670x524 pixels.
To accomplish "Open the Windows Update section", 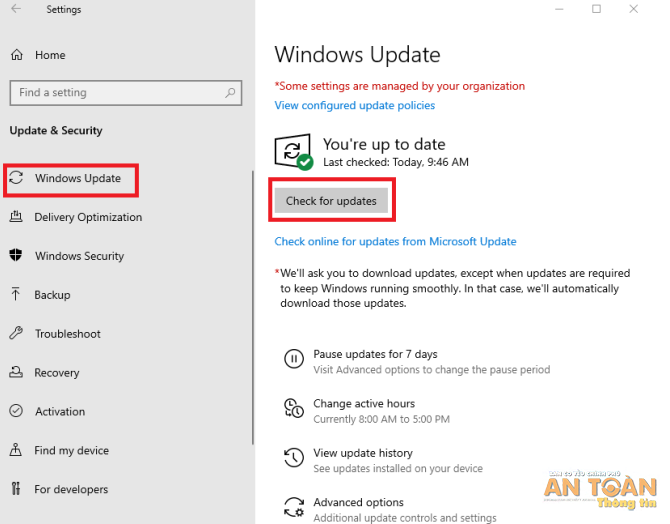I will (x=77, y=179).
